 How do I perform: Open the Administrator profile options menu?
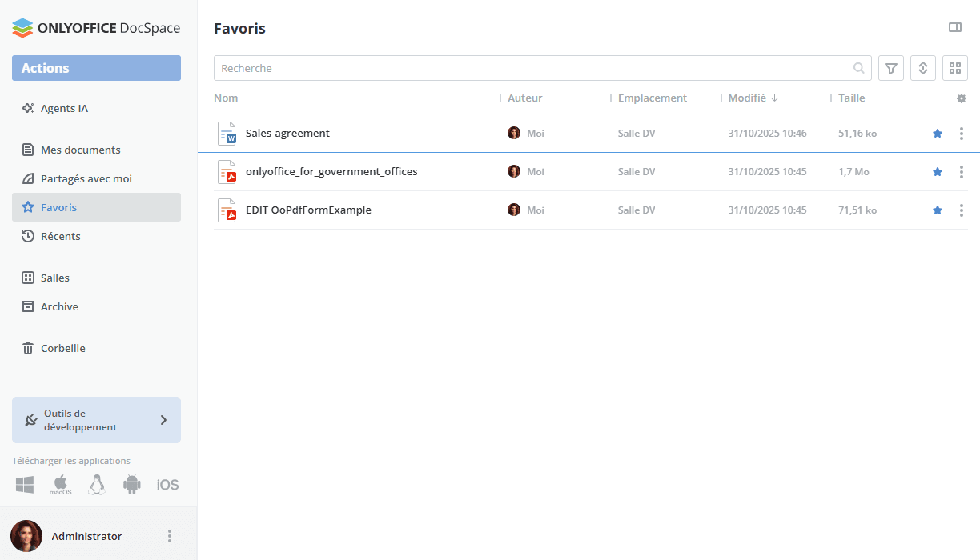pyautogui.click(x=169, y=536)
